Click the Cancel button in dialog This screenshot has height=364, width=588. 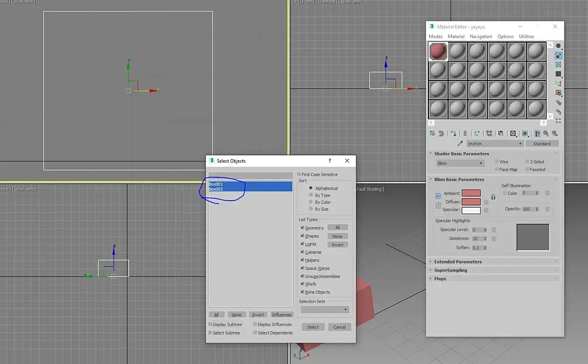tap(339, 327)
